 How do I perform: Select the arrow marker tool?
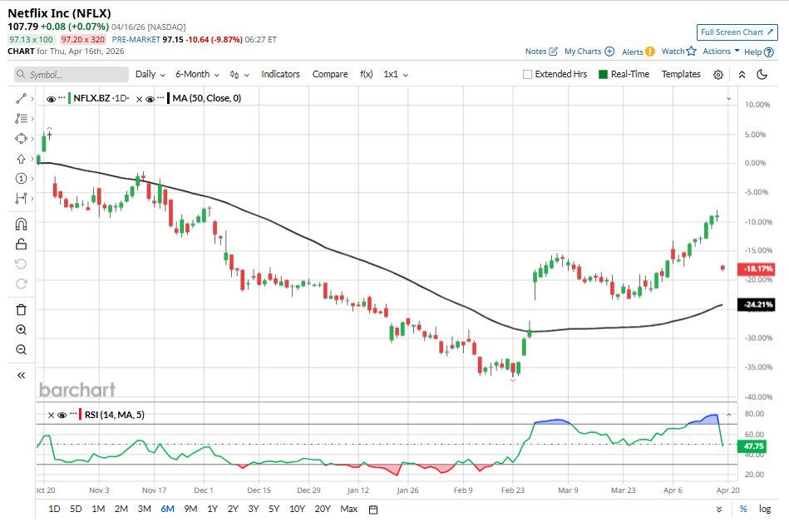[x=21, y=159]
